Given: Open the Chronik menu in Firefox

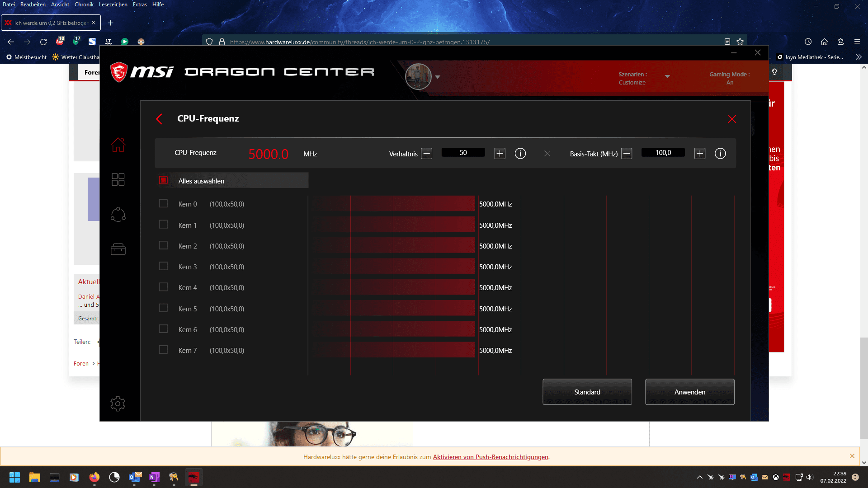Looking at the screenshot, I should (x=84, y=5).
